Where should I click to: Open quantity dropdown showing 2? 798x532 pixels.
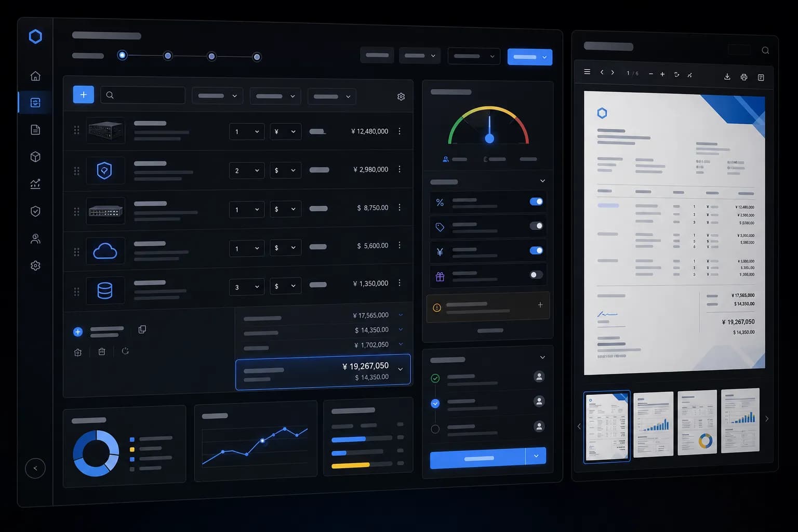click(x=247, y=170)
